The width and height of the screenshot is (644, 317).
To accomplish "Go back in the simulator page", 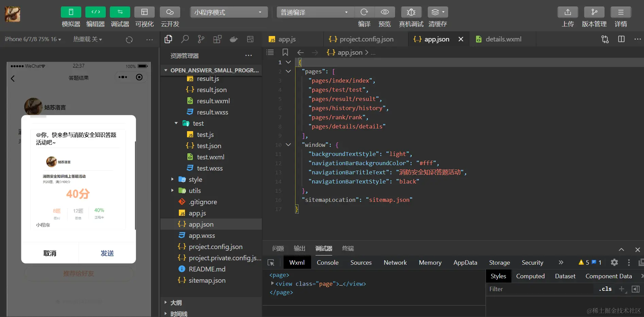I will click(x=13, y=78).
